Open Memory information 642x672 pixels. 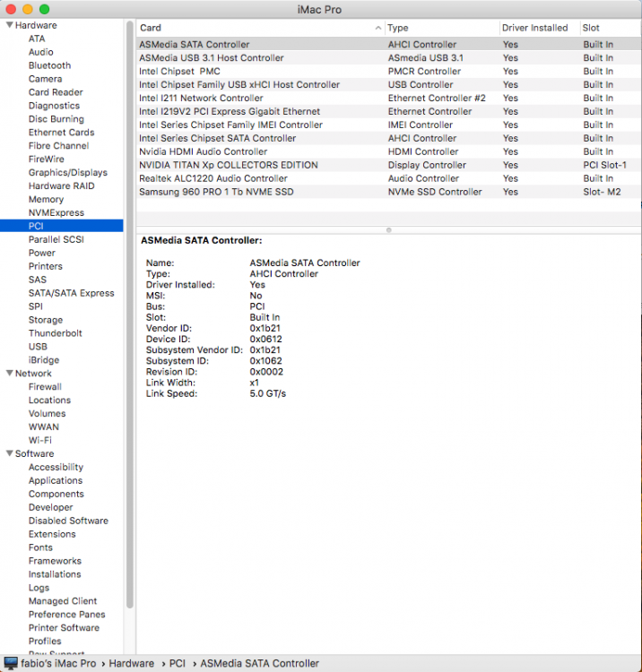click(46, 199)
